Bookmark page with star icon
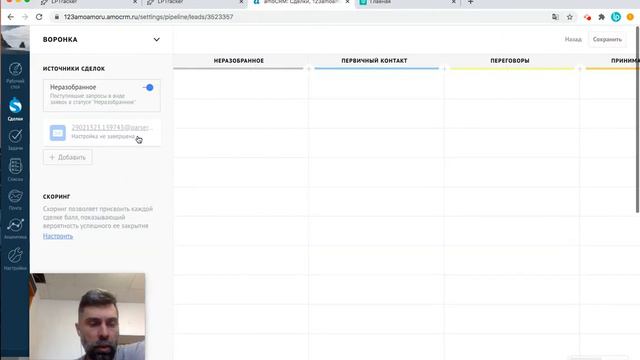Image resolution: width=640 pixels, height=360 pixels. [x=570, y=17]
